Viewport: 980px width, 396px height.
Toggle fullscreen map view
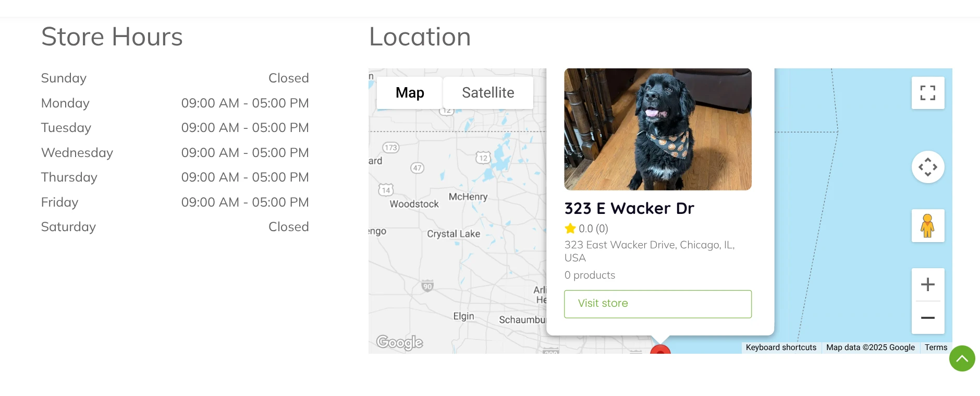(x=927, y=93)
